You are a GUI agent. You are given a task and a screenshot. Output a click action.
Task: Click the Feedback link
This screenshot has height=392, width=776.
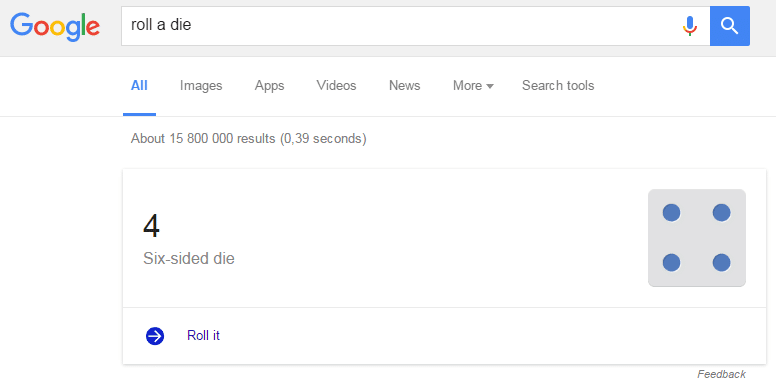pos(722,374)
